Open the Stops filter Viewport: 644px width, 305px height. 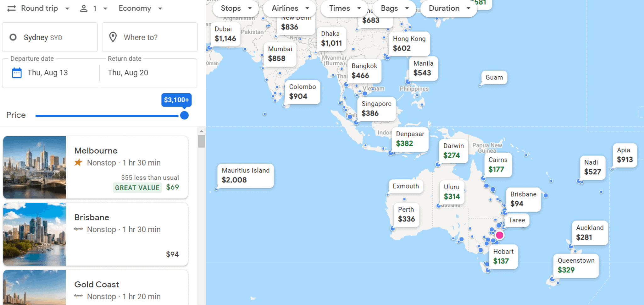[x=235, y=8]
